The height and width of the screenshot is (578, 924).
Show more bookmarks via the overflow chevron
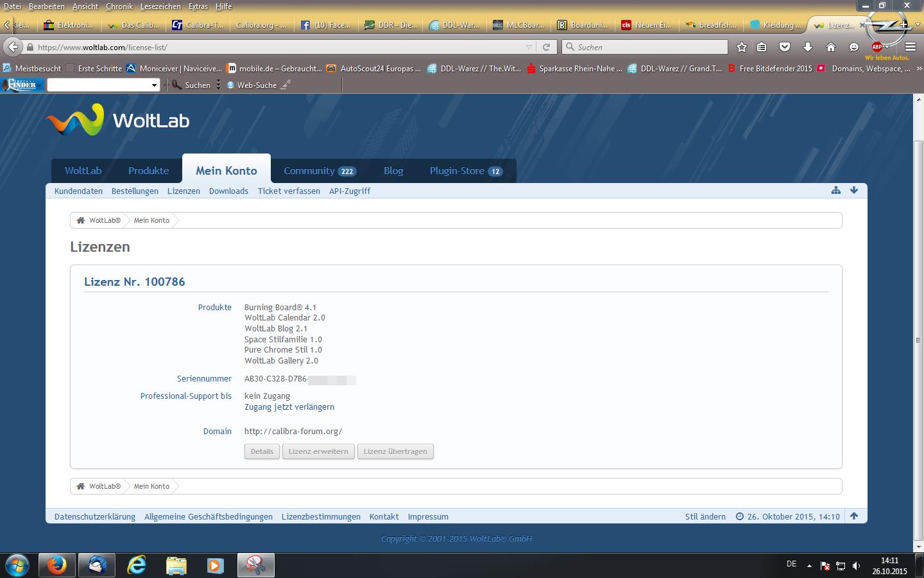(x=919, y=69)
